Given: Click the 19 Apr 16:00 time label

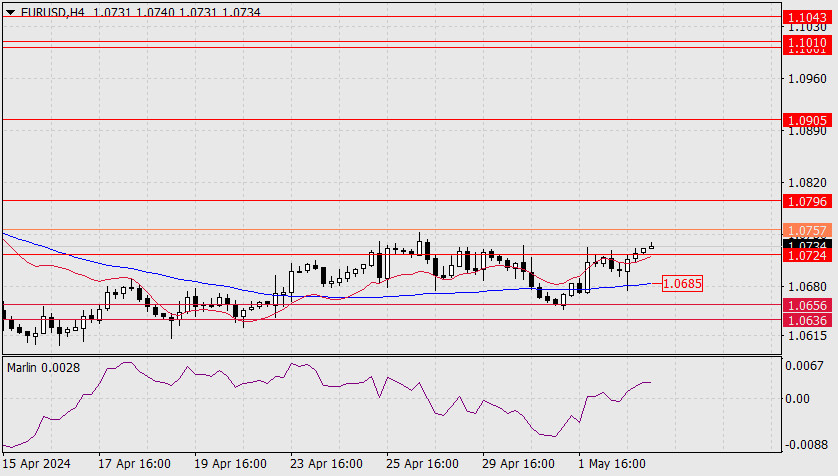Looking at the screenshot, I should tap(230, 463).
